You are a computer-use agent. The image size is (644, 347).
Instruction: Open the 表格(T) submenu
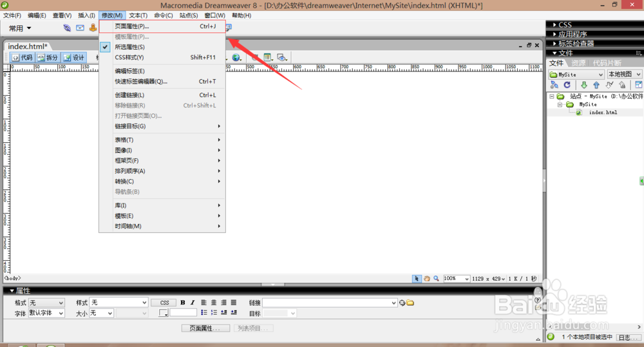162,140
